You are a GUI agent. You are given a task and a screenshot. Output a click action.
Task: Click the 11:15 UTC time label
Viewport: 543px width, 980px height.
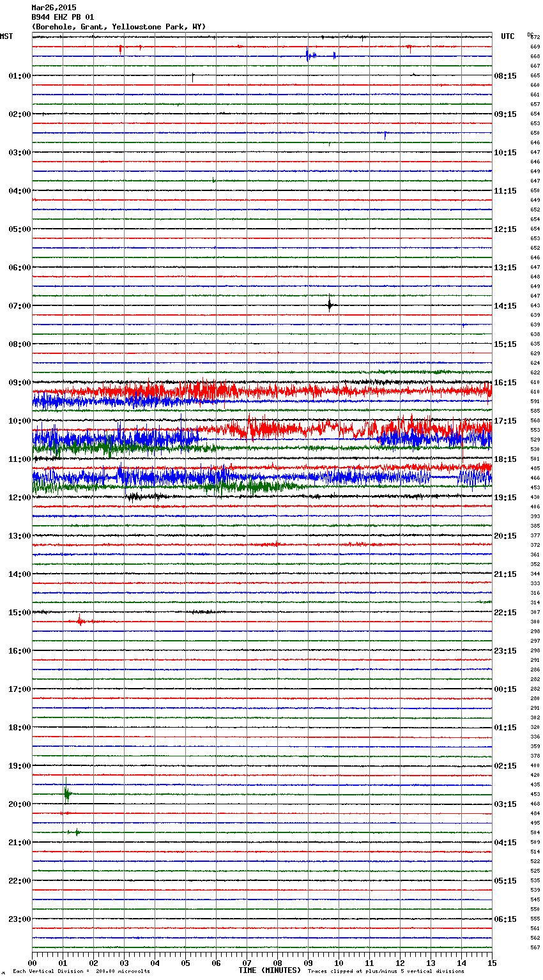pos(505,191)
